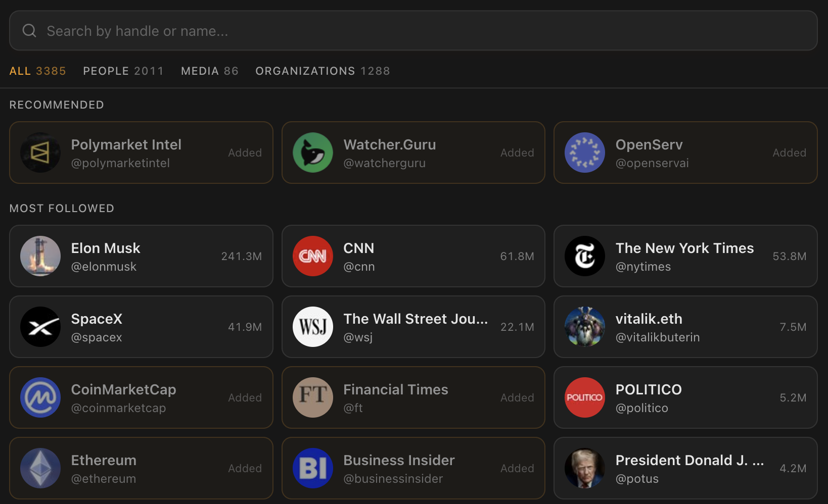Viewport: 828px width, 504px height.
Task: Toggle Added on Business Insider card
Action: click(517, 468)
